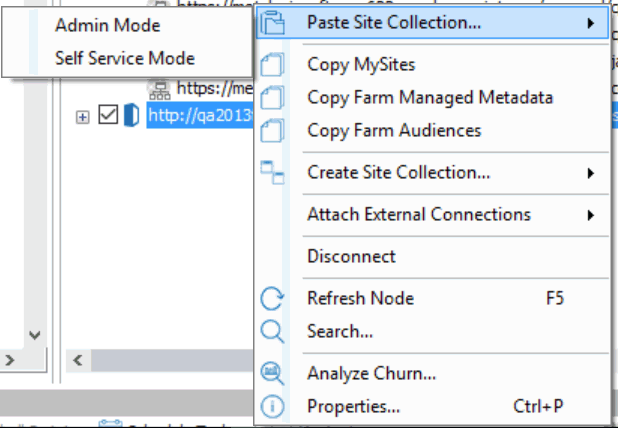Click the Paste Site Collection clipboard icon
This screenshot has height=428, width=618.
(x=273, y=23)
